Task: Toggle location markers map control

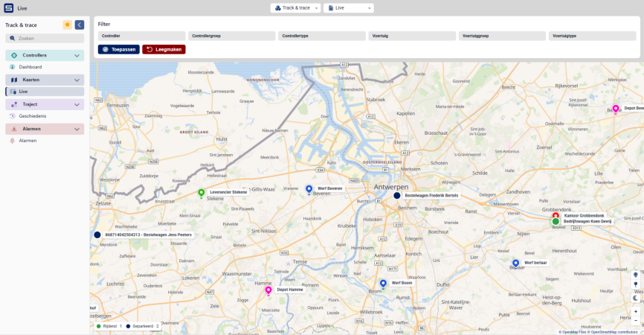Action: (x=636, y=275)
